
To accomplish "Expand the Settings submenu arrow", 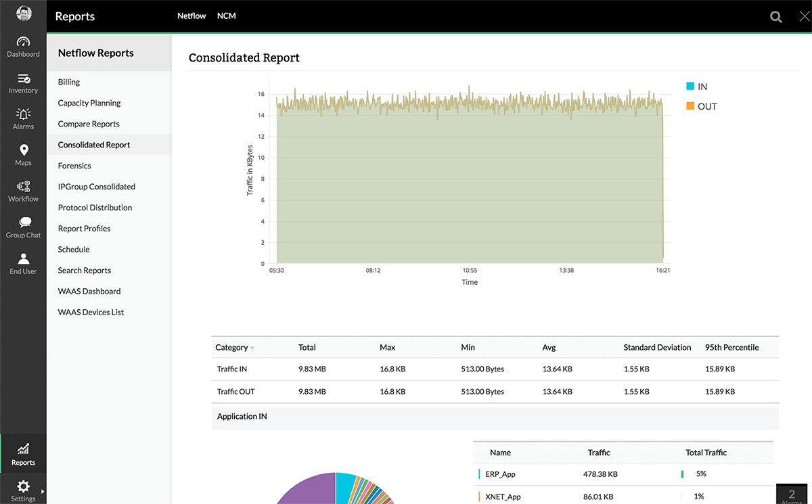I will coord(43,491).
